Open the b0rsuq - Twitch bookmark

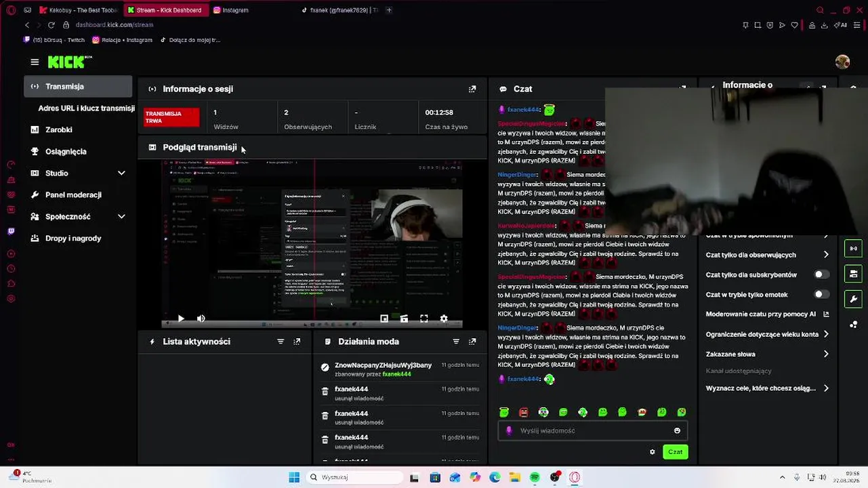[54, 40]
